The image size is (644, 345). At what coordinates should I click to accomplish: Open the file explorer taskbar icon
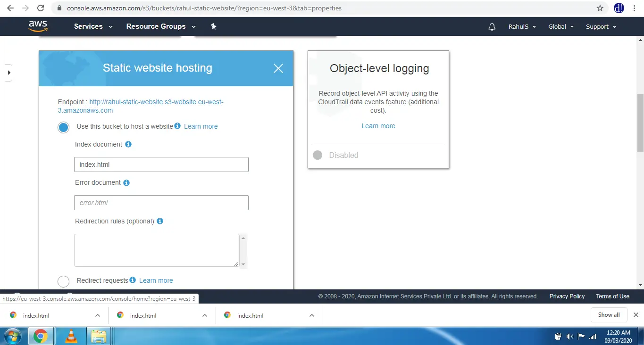(x=98, y=336)
